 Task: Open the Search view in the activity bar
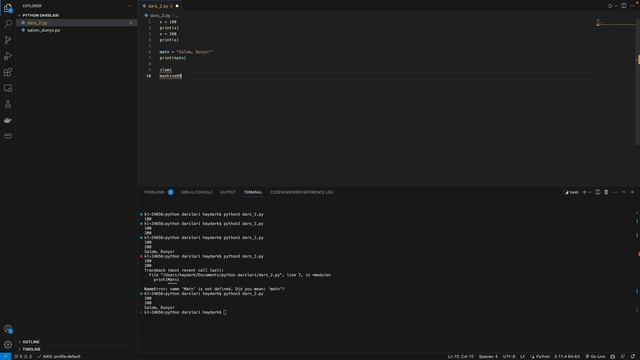[x=8, y=24]
